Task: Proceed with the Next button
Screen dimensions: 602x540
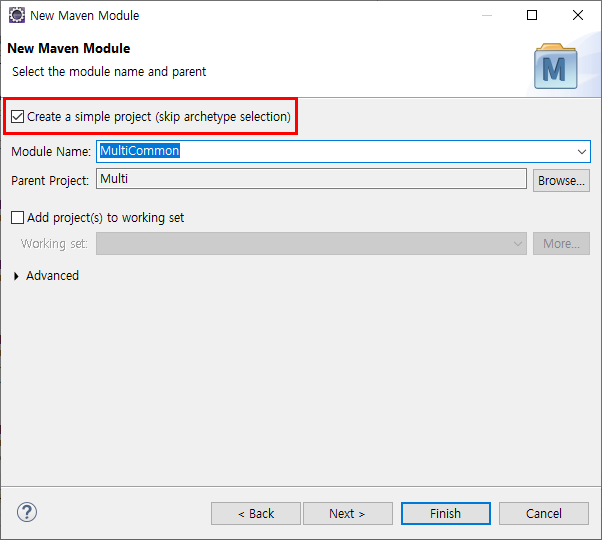Action: (348, 514)
